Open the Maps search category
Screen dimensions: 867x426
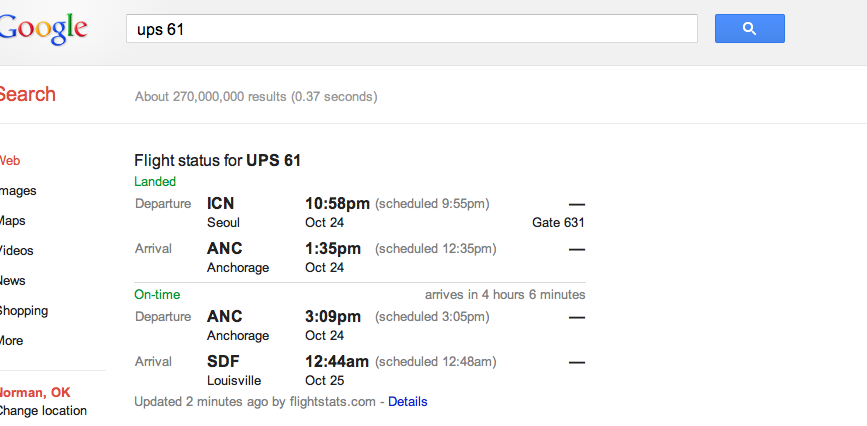tap(12, 221)
